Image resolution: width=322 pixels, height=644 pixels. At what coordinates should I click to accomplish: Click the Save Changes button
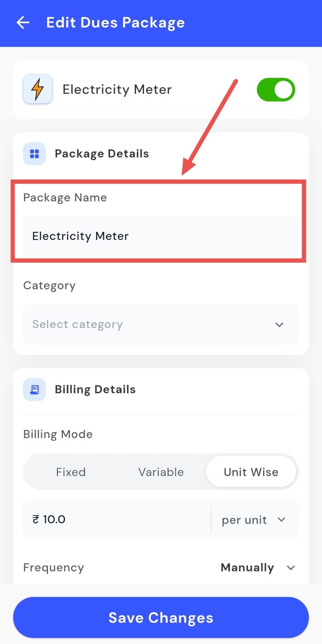tap(161, 617)
